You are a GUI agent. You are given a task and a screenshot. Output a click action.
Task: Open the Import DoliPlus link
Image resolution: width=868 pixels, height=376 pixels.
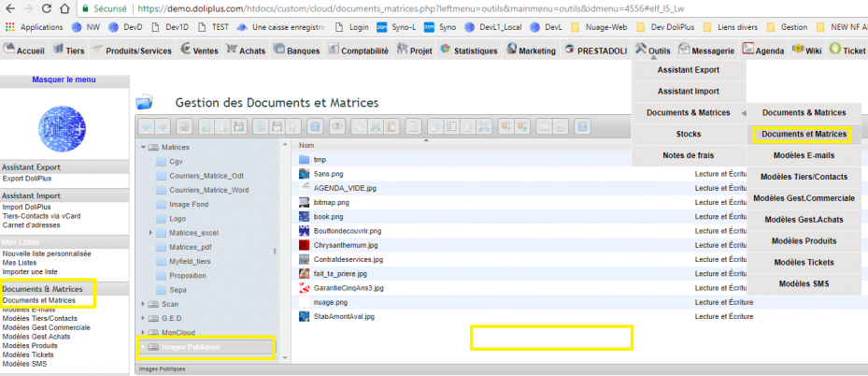(x=26, y=207)
